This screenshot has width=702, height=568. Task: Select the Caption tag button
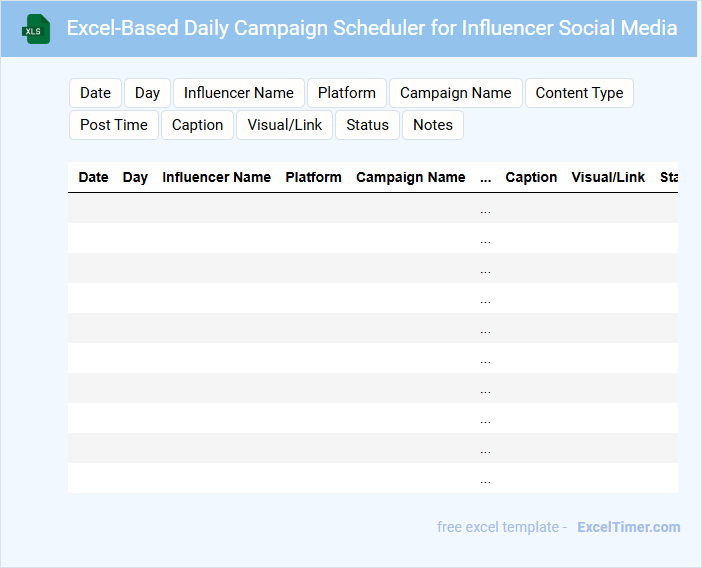pyautogui.click(x=197, y=125)
